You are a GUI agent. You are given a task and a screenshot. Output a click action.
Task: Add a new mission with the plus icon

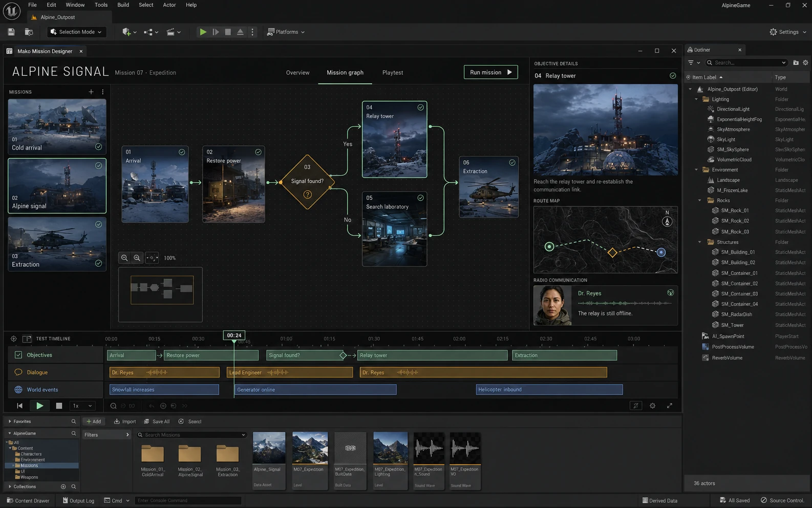coord(91,92)
